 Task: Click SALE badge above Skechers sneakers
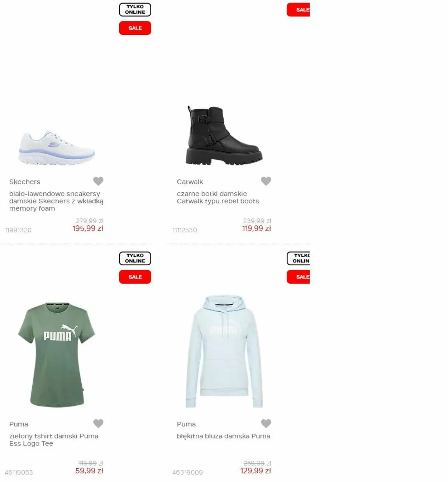(135, 28)
